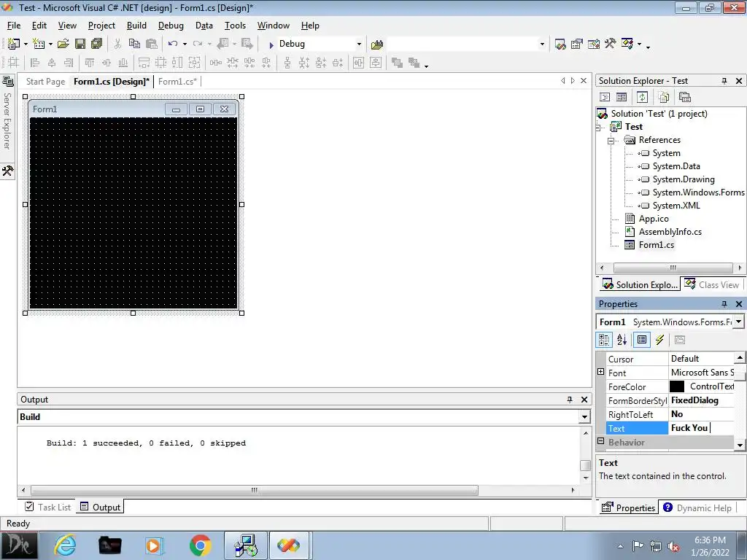747x560 pixels.
Task: Open the Find combo box dropdown arrow
Action: coord(542,44)
